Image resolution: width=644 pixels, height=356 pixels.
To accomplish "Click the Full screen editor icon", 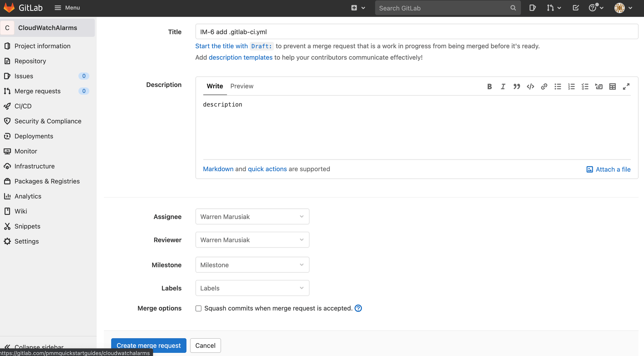I will click(x=626, y=86).
